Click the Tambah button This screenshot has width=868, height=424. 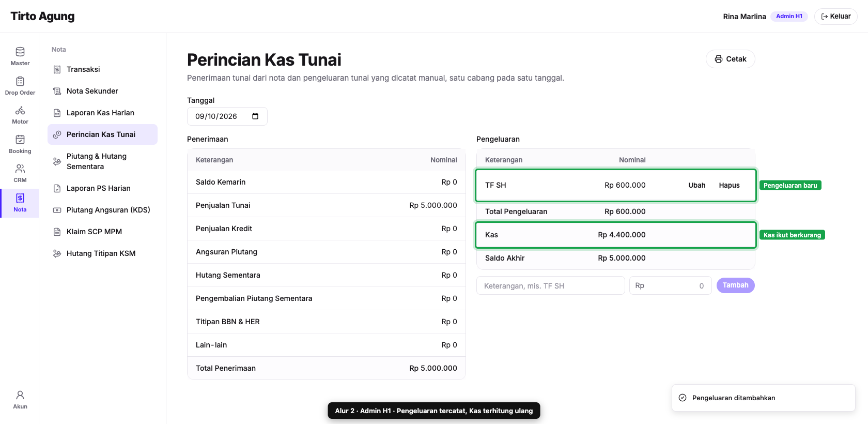click(x=735, y=285)
